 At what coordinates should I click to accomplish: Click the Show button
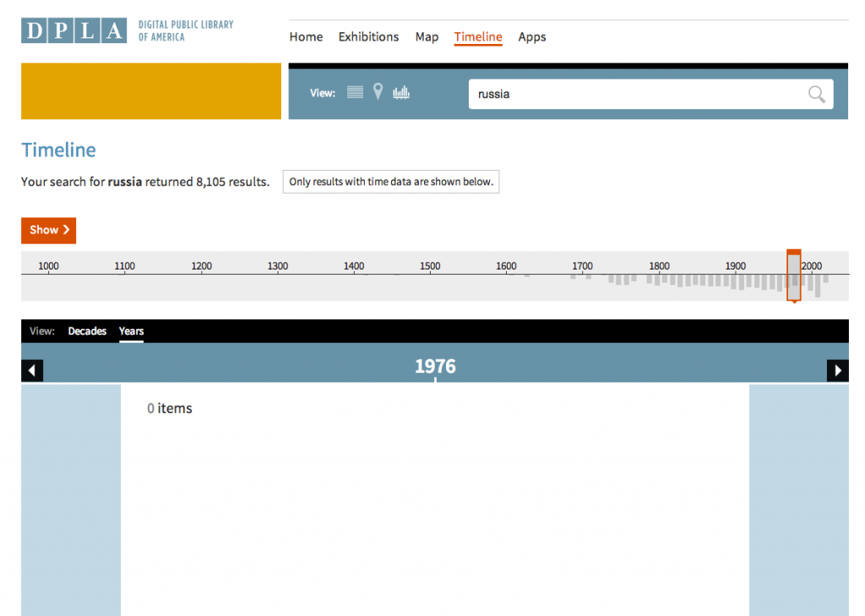click(48, 230)
